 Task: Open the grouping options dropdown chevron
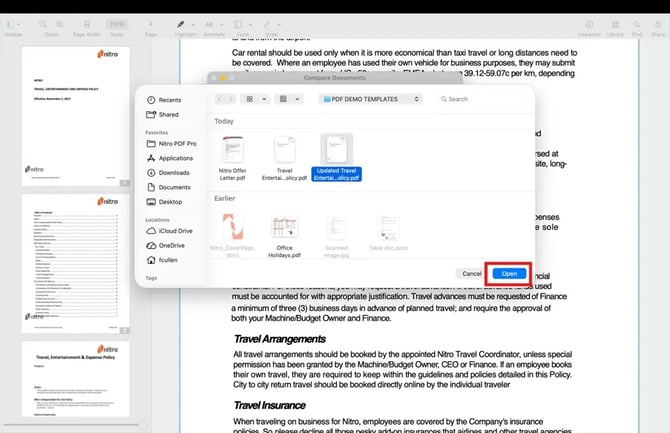(x=297, y=99)
